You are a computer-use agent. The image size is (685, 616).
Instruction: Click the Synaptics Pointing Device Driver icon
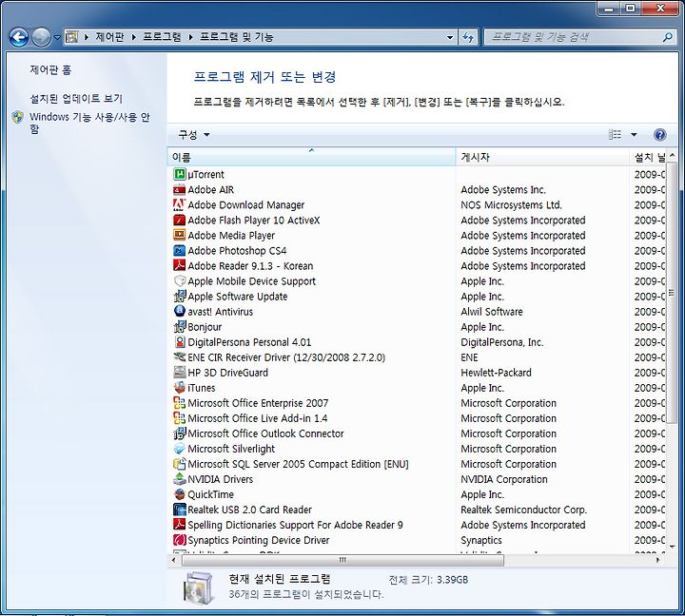point(180,540)
